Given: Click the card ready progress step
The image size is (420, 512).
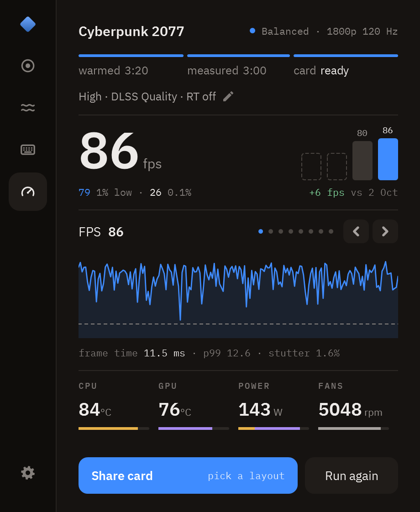Looking at the screenshot, I should [x=346, y=66].
